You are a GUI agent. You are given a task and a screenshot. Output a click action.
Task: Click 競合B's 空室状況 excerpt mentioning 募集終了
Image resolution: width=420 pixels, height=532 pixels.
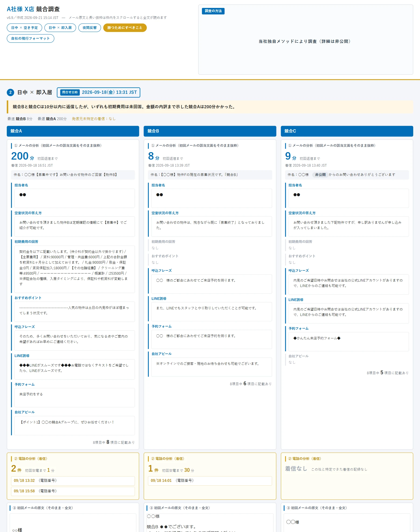[x=211, y=226]
